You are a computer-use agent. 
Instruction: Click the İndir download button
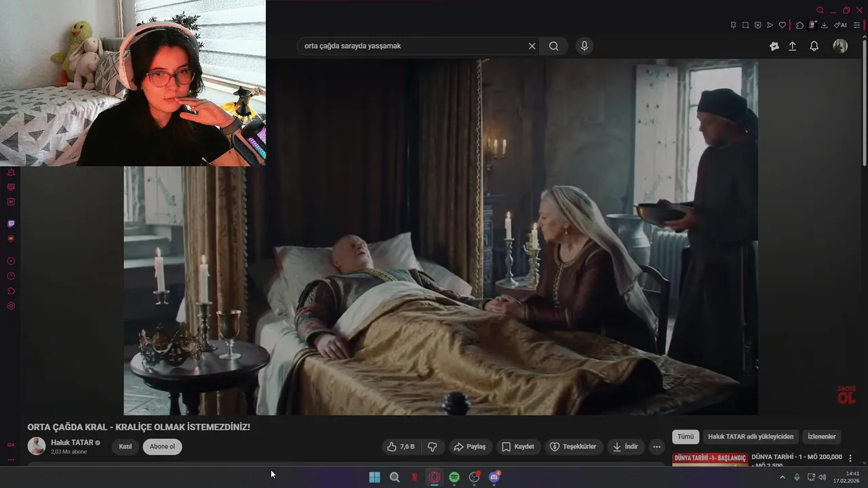(626, 447)
